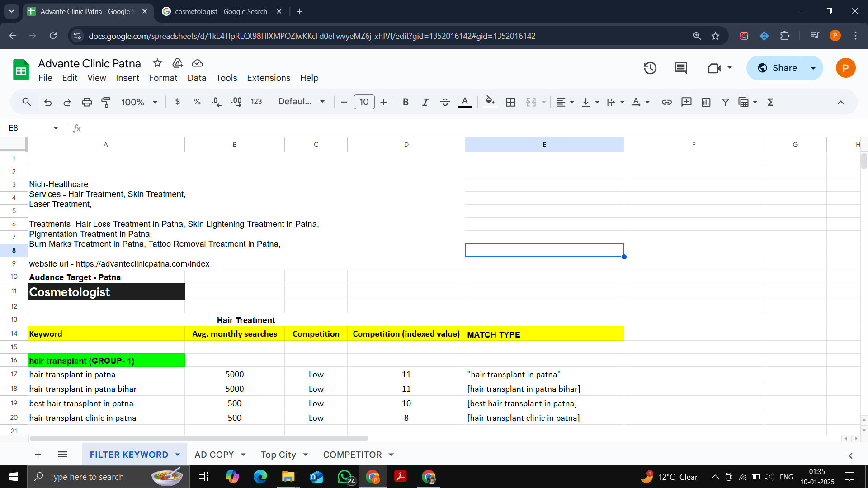
Task: Toggle Bold formatting
Action: pos(406,102)
